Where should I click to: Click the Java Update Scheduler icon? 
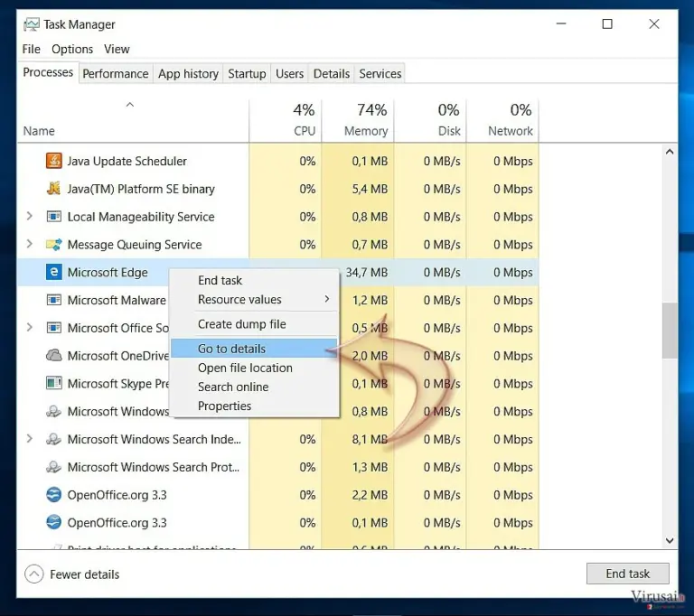tap(53, 161)
